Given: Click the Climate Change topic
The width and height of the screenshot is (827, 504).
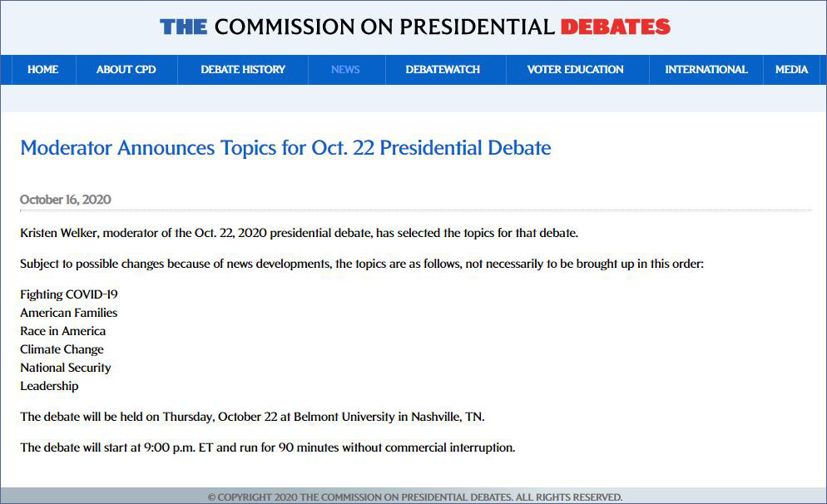Looking at the screenshot, I should pyautogui.click(x=62, y=349).
